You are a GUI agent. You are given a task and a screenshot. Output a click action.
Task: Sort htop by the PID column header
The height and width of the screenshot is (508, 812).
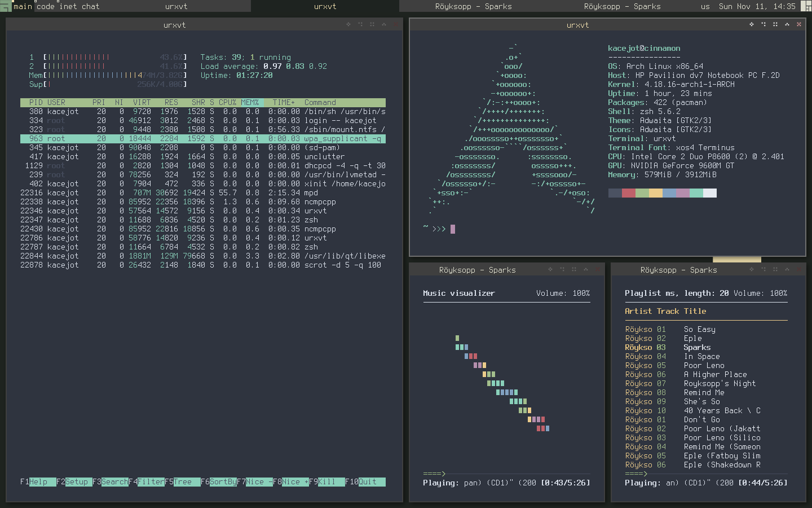coord(36,102)
